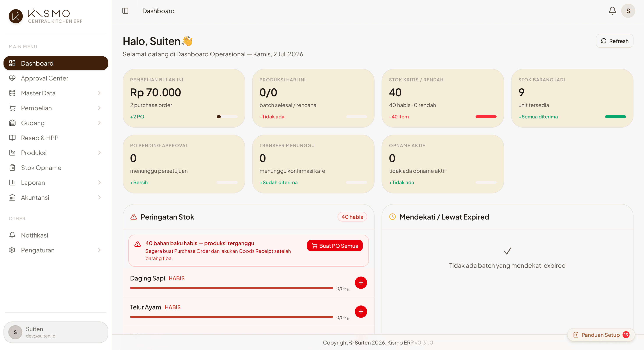Viewport: 644px width, 350px height.
Task: Click the Stok Opname clipboard icon
Action: tap(12, 168)
